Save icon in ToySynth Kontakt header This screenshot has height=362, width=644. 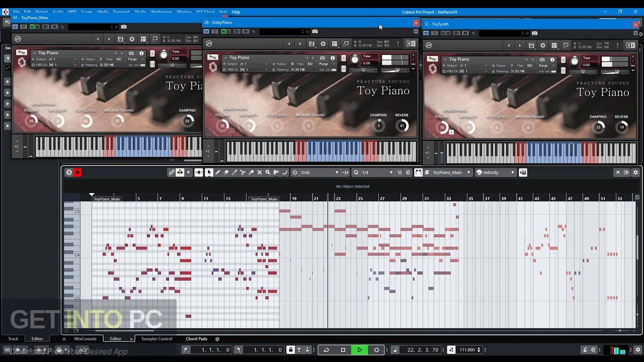tap(531, 45)
